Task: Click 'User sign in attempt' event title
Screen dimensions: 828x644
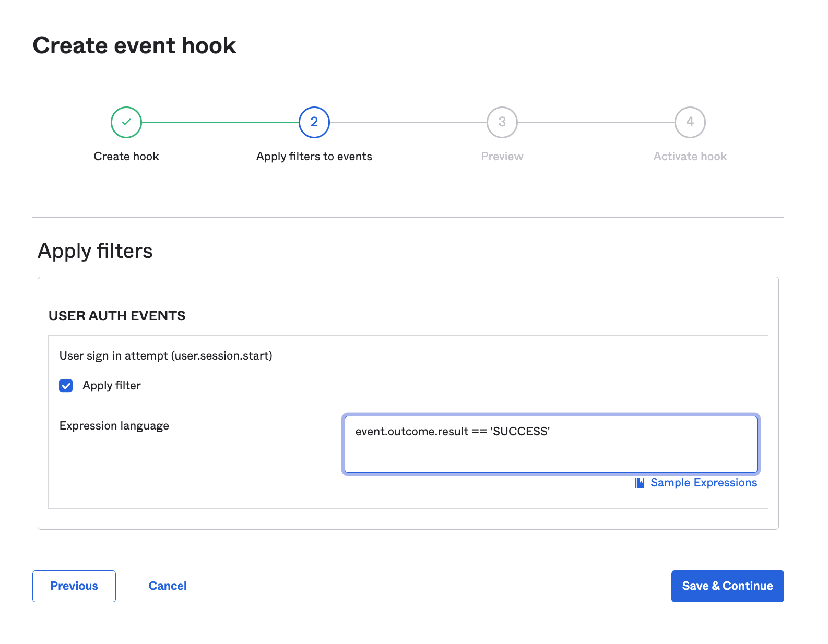Action: click(x=166, y=356)
